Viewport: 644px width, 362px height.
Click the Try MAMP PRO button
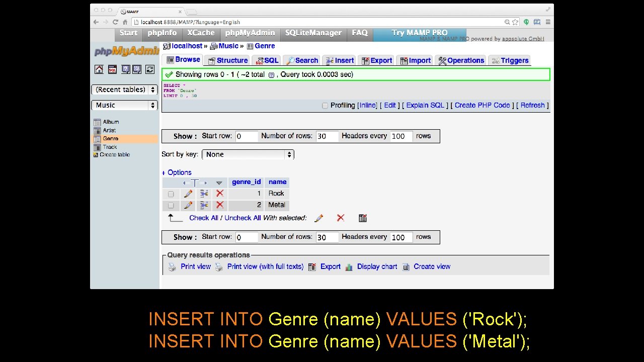tap(420, 33)
